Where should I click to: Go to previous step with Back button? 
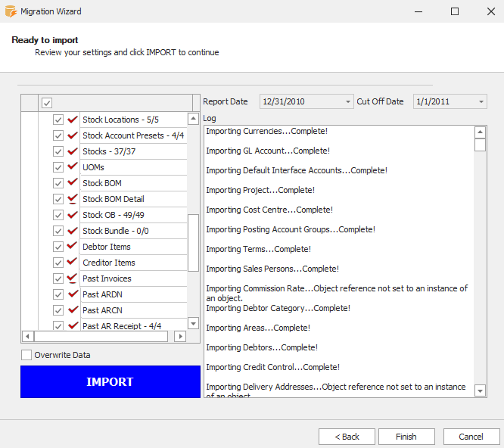pyautogui.click(x=347, y=437)
